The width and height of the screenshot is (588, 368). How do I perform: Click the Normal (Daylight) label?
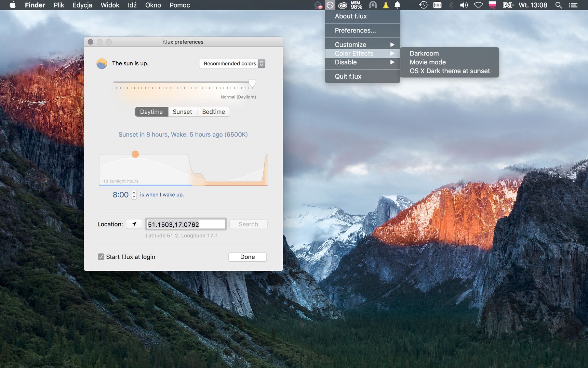[x=238, y=97]
